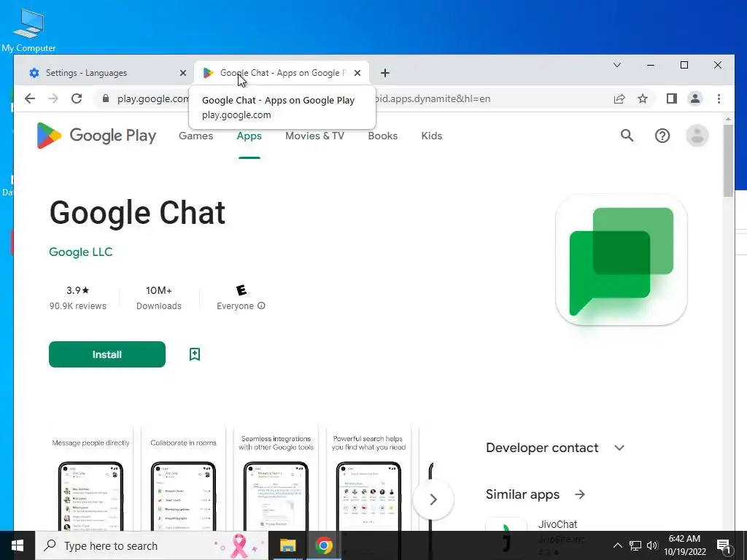Viewport: 747px width, 560px height.
Task: Open the tab search chevron
Action: point(617,65)
